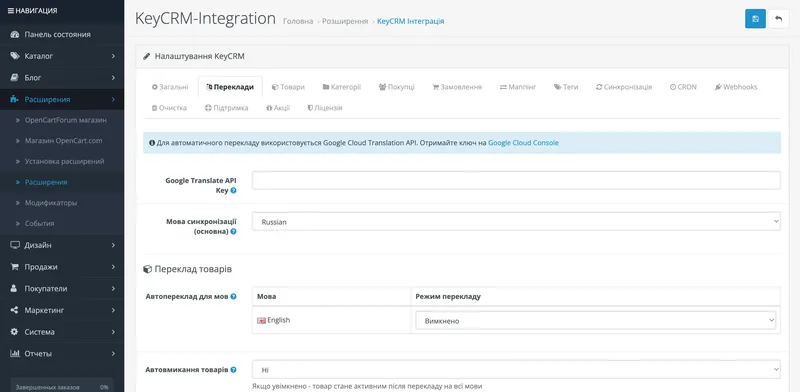Select the Переклади tab
The height and width of the screenshot is (392, 800).
(230, 87)
